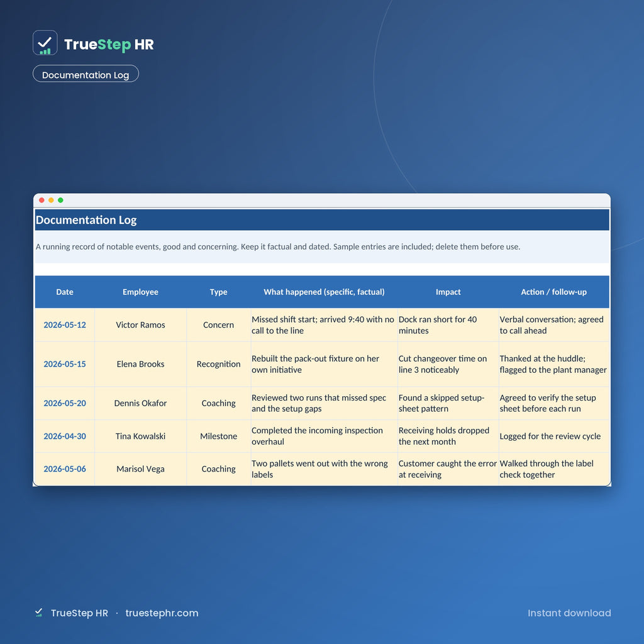Viewport: 644px width, 644px height.
Task: Click the 'Reviewed two runs that missed spec' cell
Action: point(324,403)
